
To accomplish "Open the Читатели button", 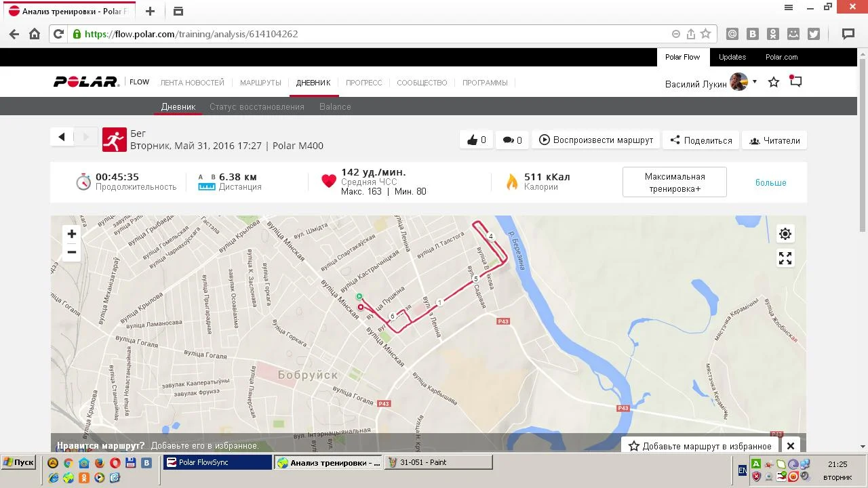I will tap(774, 140).
